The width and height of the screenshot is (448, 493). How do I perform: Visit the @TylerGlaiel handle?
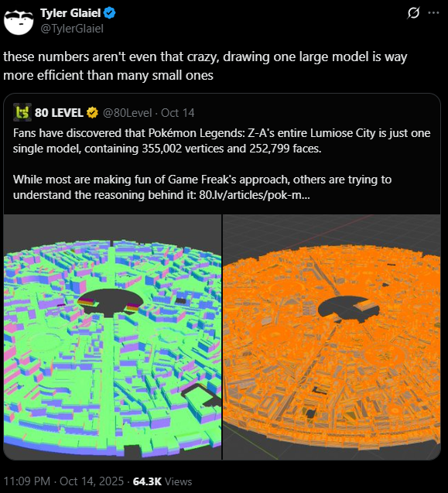72,29
